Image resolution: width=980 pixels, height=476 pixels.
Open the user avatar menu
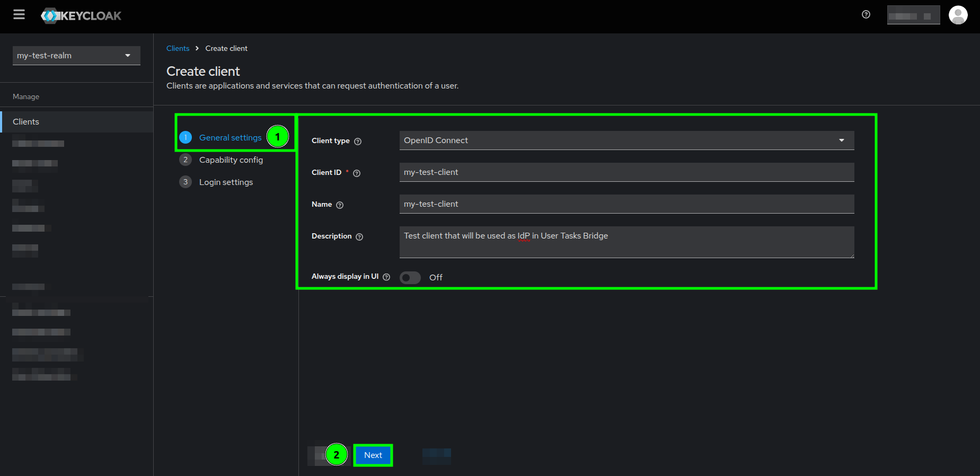click(x=958, y=15)
